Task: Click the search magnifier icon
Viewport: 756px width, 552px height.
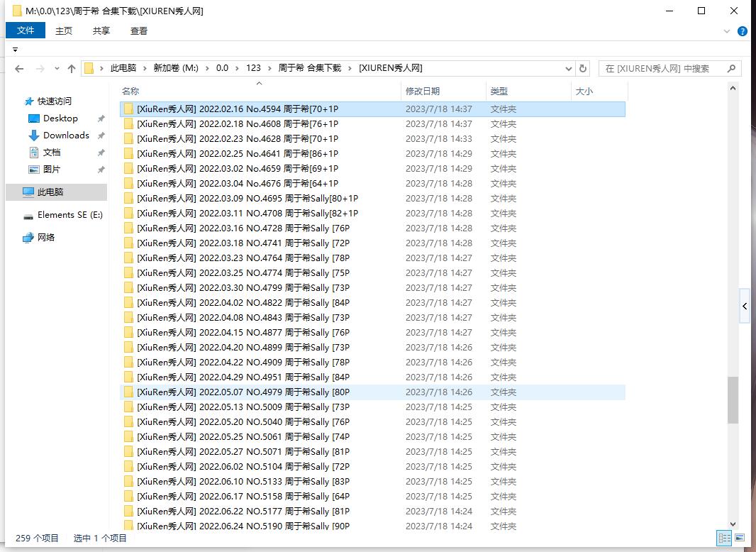Action: pyautogui.click(x=731, y=69)
